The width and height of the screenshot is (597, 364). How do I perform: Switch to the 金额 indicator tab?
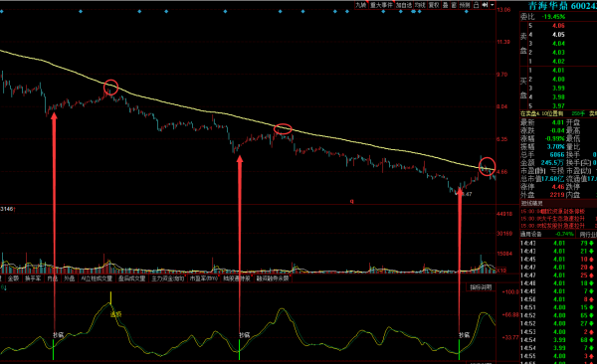(13, 278)
